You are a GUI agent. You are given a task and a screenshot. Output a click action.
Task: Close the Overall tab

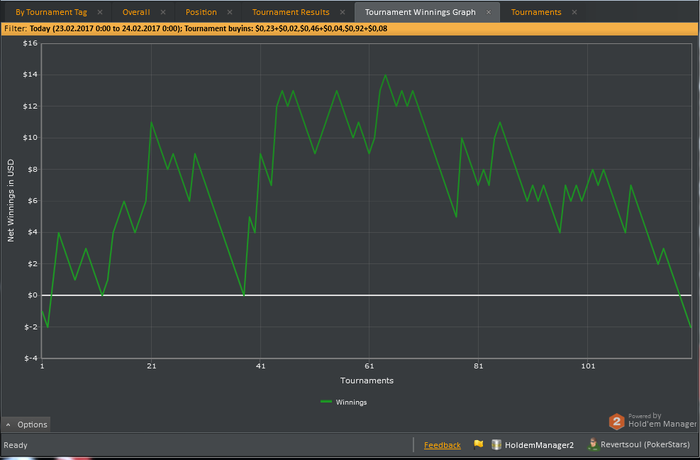pos(163,12)
